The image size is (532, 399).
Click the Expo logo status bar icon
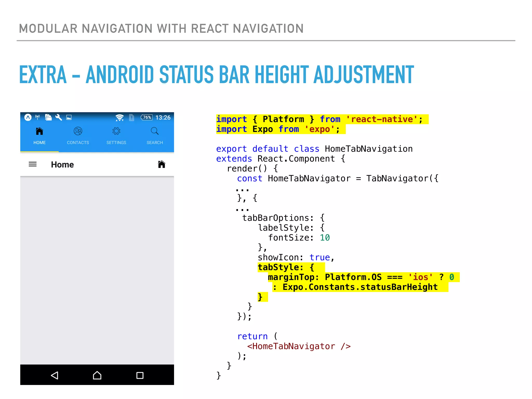click(x=28, y=117)
